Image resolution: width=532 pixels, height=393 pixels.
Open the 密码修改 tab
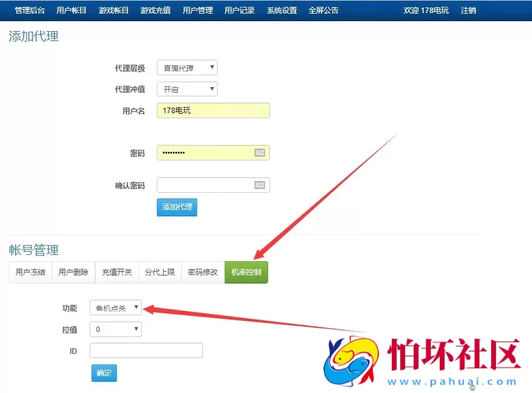pos(202,272)
